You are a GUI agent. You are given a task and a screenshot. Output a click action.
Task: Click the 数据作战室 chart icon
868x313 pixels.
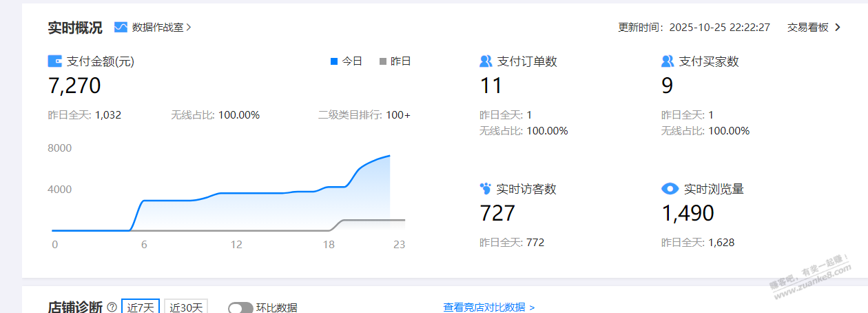[121, 28]
